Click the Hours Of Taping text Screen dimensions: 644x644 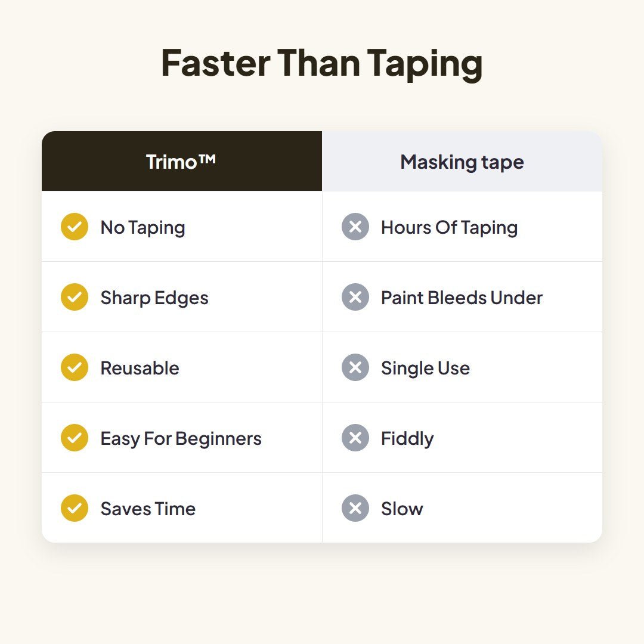click(x=450, y=228)
